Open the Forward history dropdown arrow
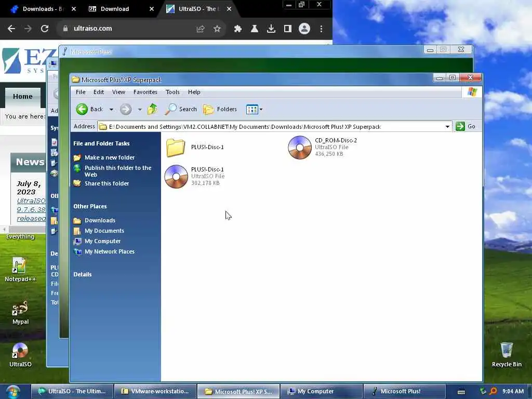The width and height of the screenshot is (532, 399). [140, 109]
